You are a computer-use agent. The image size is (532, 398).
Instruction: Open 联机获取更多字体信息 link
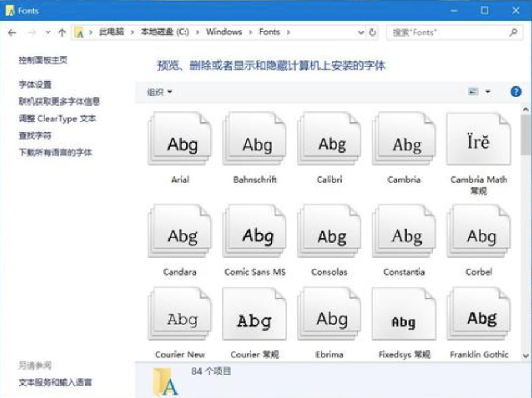59,102
